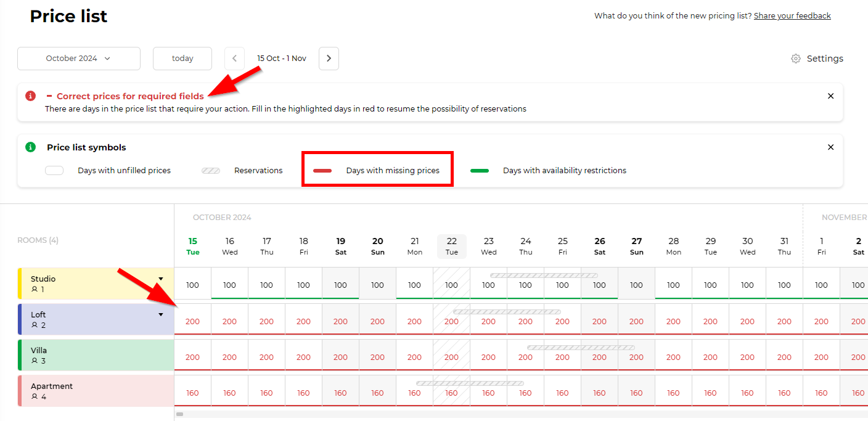
Task: Collapse the Correct prices alert heading
Action: coord(49,96)
